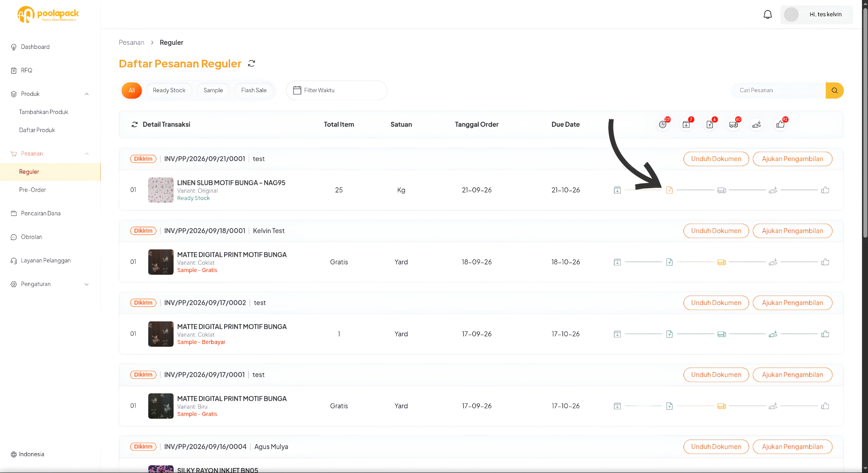The width and height of the screenshot is (868, 473).
Task: Click the LINEN SLUB MOTIF BUNGA product thumbnail
Action: (161, 190)
